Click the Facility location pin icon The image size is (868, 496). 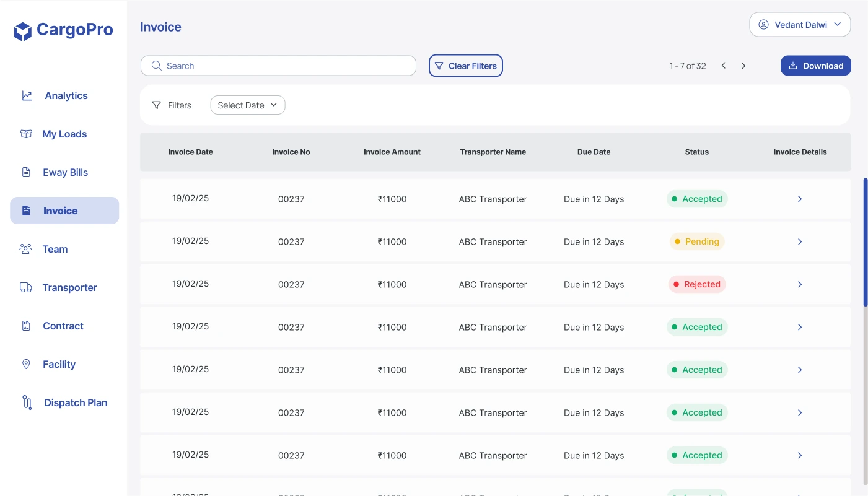[26, 364]
